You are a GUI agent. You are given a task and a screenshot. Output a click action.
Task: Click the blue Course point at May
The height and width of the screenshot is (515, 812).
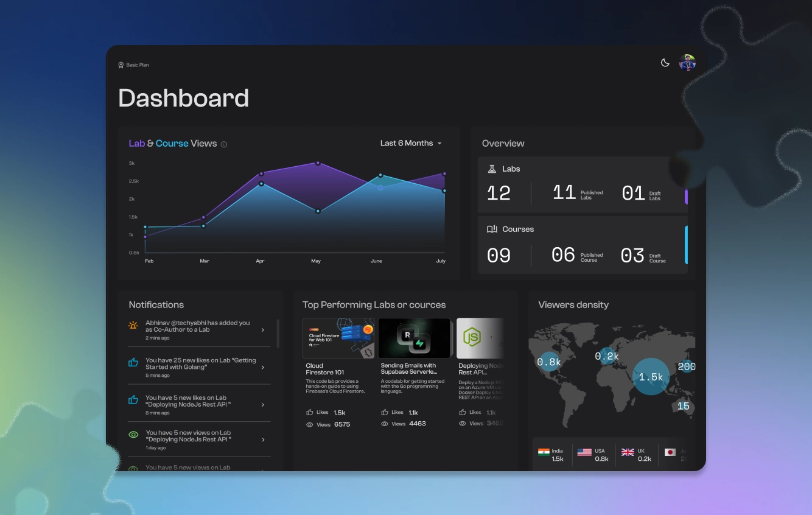tap(318, 211)
